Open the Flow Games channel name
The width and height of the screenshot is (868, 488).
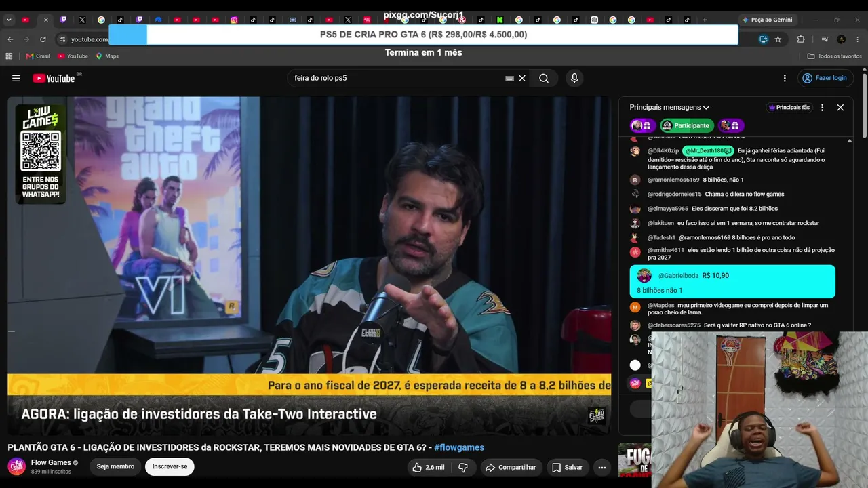(x=51, y=462)
